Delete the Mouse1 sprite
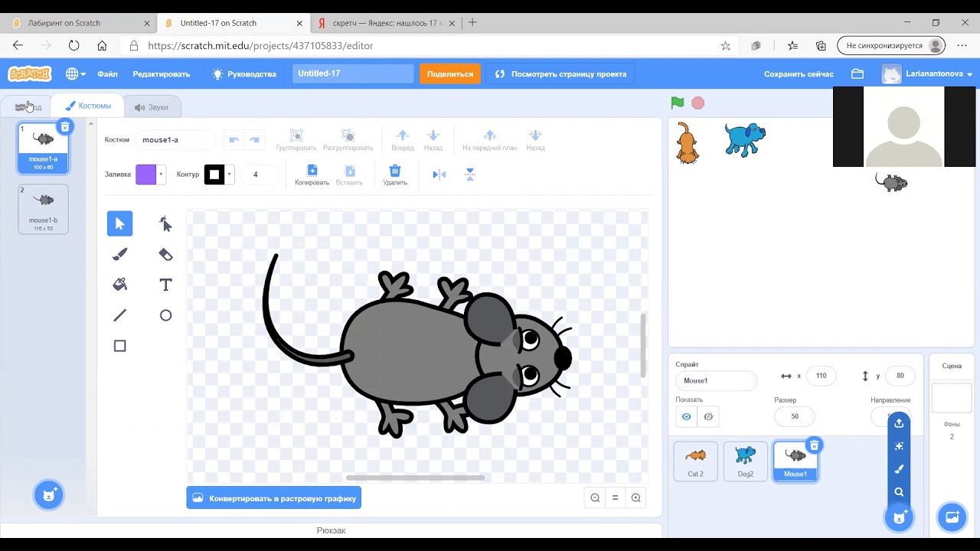The image size is (980, 551). click(x=814, y=445)
